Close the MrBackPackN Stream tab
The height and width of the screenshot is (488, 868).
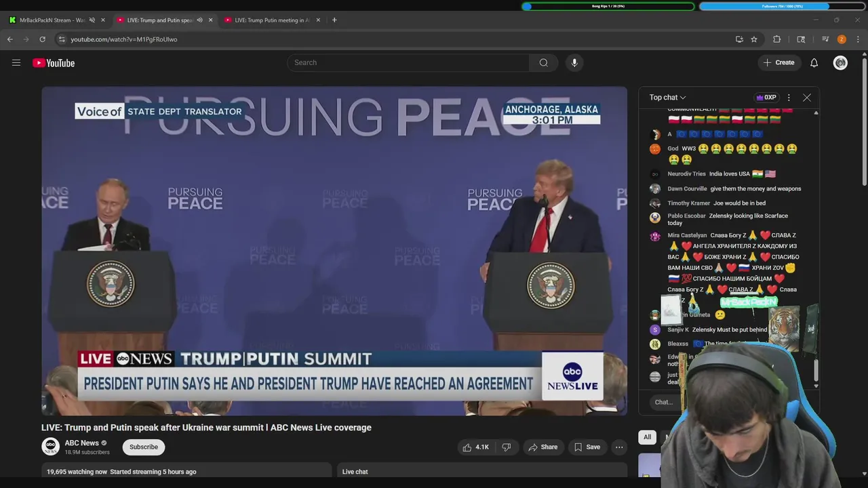pos(103,20)
